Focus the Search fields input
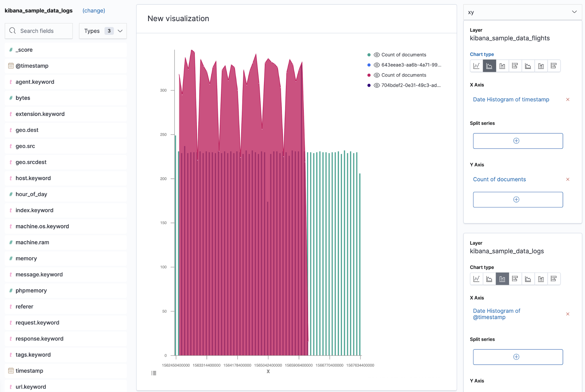This screenshot has width=585, height=392. [39, 31]
